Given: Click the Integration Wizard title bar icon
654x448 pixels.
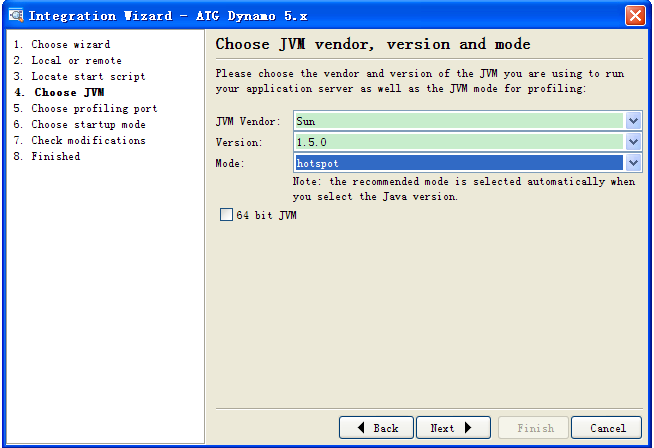Looking at the screenshot, I should click(16, 16).
